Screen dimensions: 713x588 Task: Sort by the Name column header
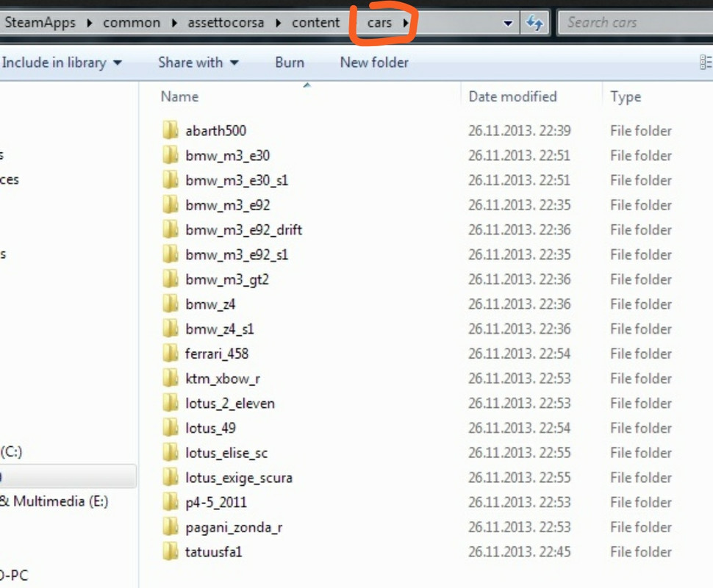click(x=179, y=96)
